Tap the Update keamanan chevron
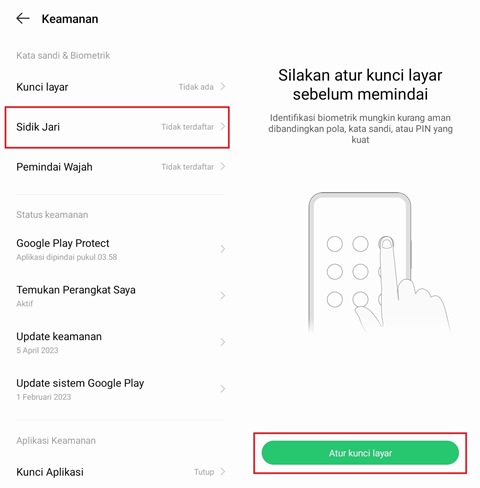 tap(223, 342)
